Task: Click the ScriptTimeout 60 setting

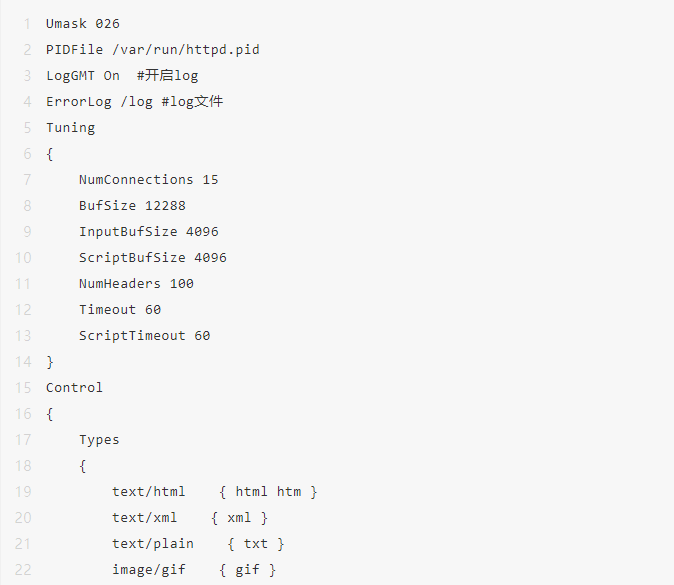Action: (x=144, y=335)
